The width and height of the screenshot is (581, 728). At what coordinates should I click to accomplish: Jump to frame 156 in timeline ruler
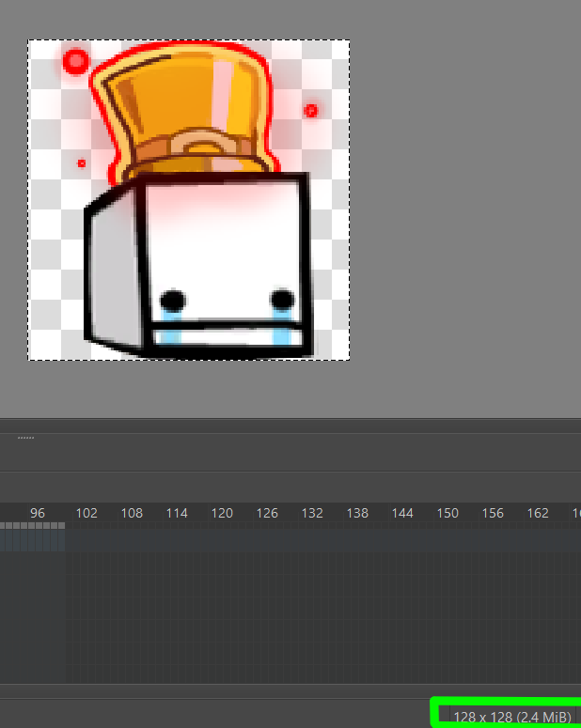(493, 513)
